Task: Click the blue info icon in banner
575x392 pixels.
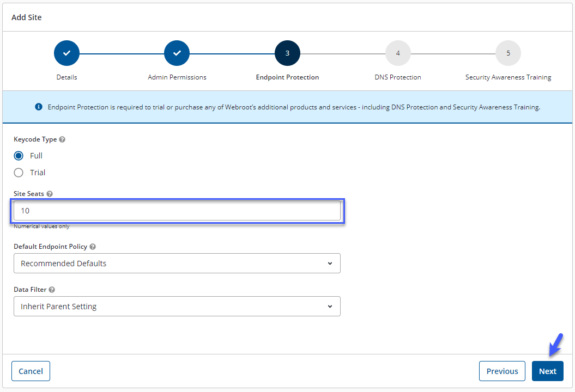Action: 39,107
